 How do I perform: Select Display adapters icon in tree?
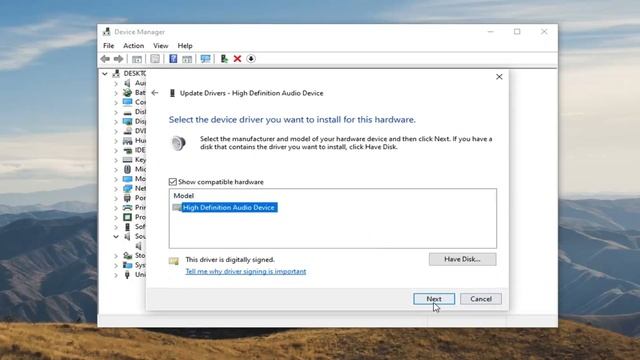click(127, 121)
